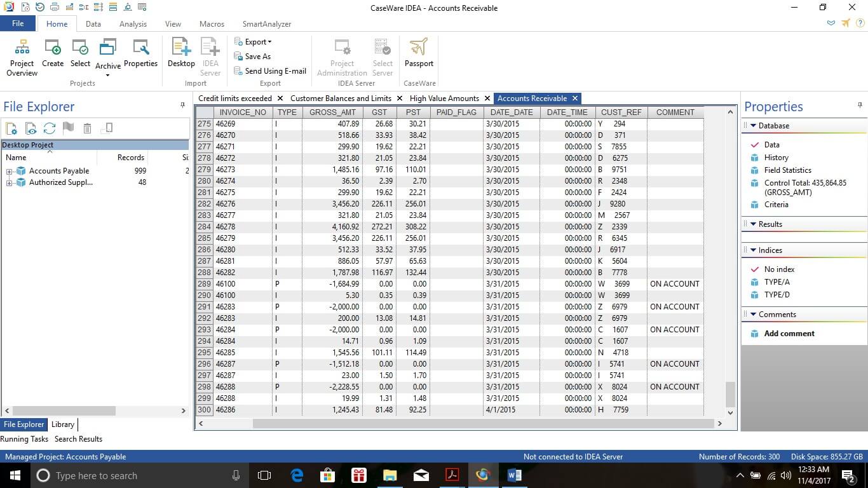868x488 pixels.
Task: Collapse the ribbon with the chevron
Action: tap(831, 24)
